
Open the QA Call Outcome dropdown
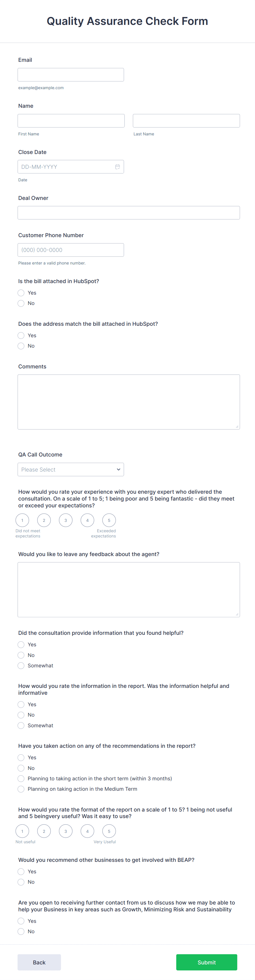(70, 469)
